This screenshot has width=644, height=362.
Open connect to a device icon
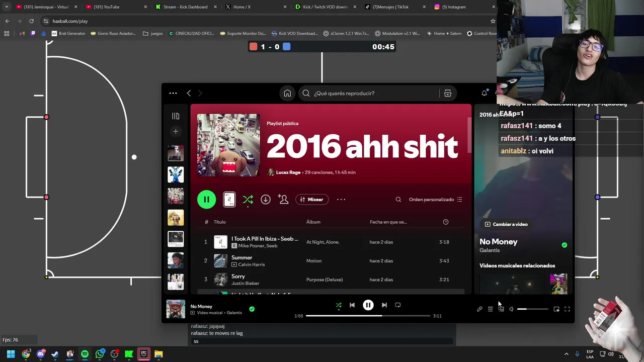pyautogui.click(x=501, y=309)
